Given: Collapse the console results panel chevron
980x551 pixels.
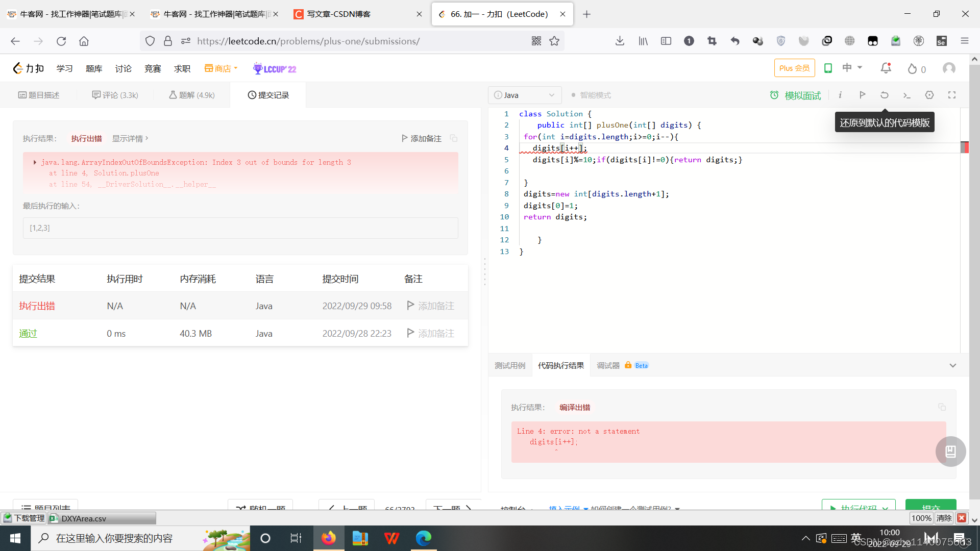Looking at the screenshot, I should tap(952, 366).
